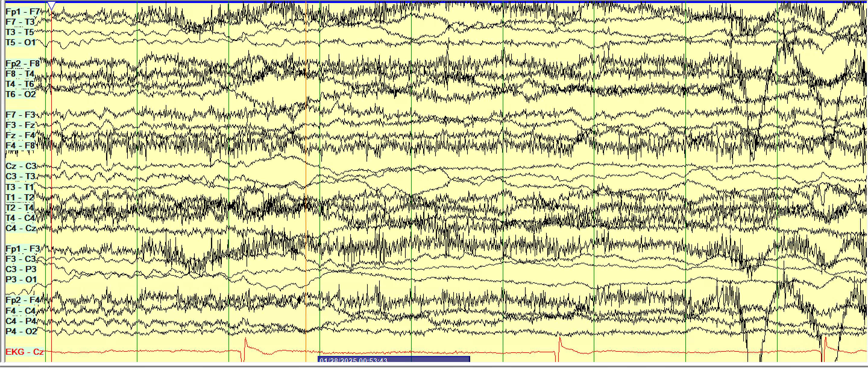Click the Fp1 - F3 channel label
Image resolution: width=868 pixels, height=368 pixels.
click(x=23, y=249)
